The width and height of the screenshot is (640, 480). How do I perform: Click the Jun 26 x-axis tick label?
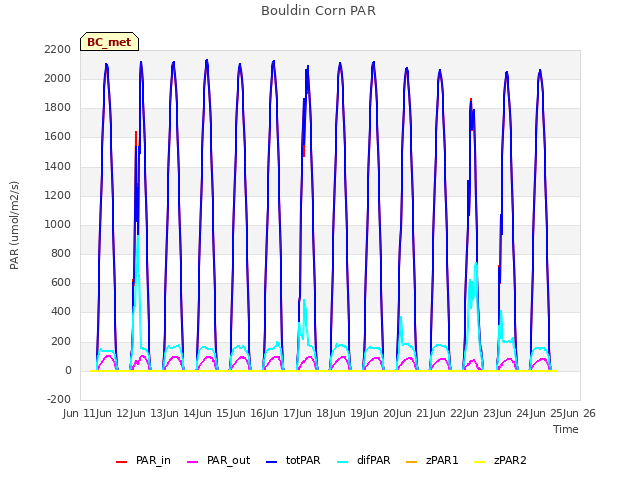click(581, 413)
